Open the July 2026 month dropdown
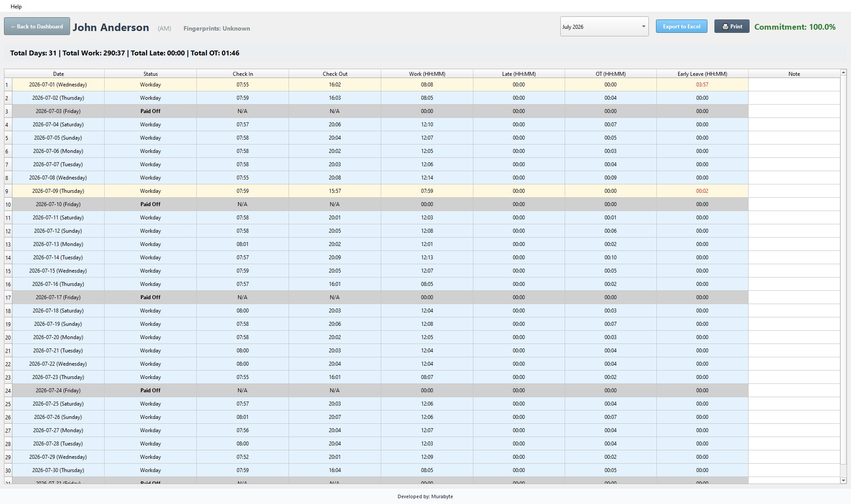Image resolution: width=851 pixels, height=504 pixels. 604,27
